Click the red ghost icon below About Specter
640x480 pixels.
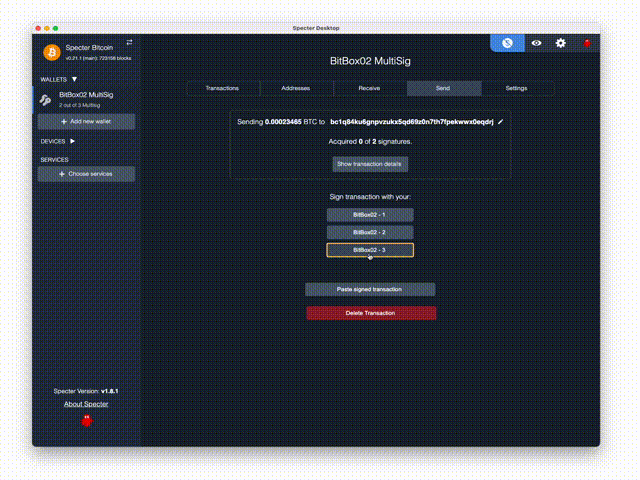click(87, 421)
